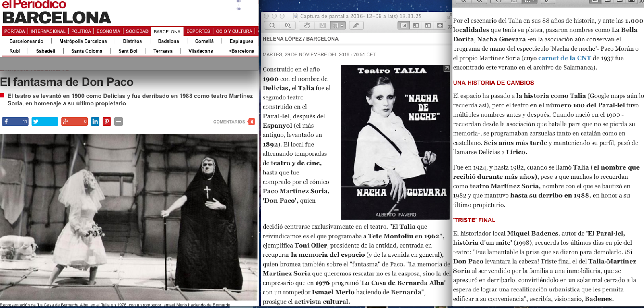This screenshot has height=308, width=644.
Task: Zoom out in the Preview toolbar
Action: pos(272,25)
